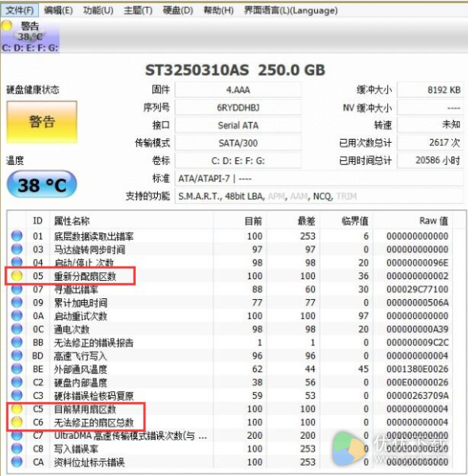Screen dimensions: 468x476
Task: Click the yellow status icon for row C6
Action: pyautogui.click(x=17, y=422)
